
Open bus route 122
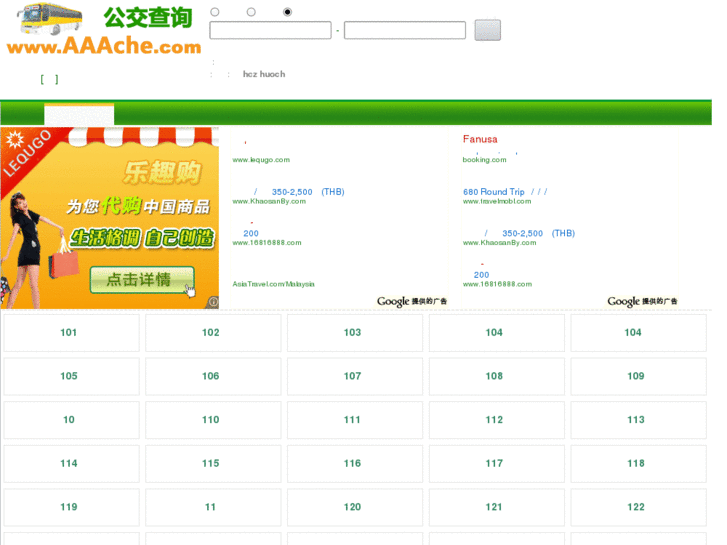click(x=638, y=507)
